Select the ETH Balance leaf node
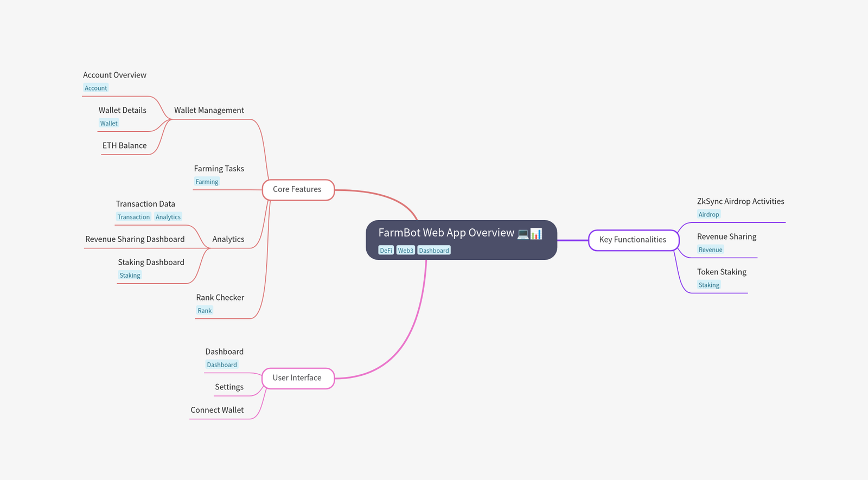Viewport: 868px width, 480px height. 124,145
